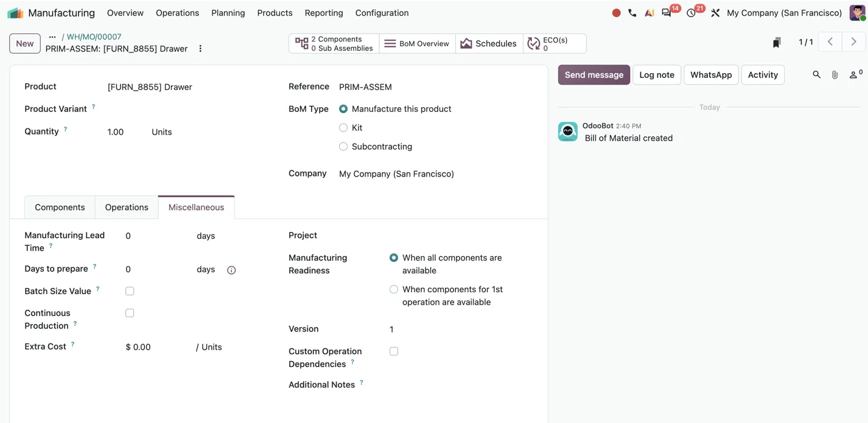Viewport: 868px width, 423px height.
Task: Click the Days to prepare info icon
Action: (231, 270)
